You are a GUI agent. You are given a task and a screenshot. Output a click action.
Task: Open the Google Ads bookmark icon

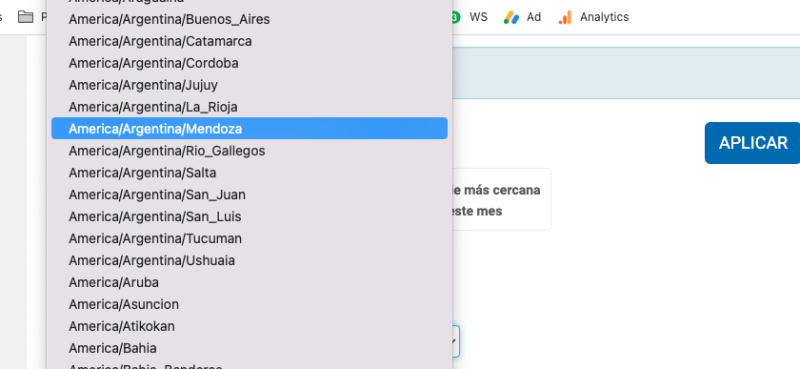click(511, 17)
